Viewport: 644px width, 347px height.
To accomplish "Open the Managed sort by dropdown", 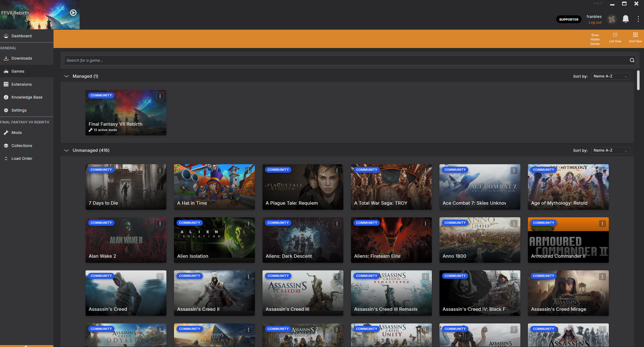I will (611, 76).
